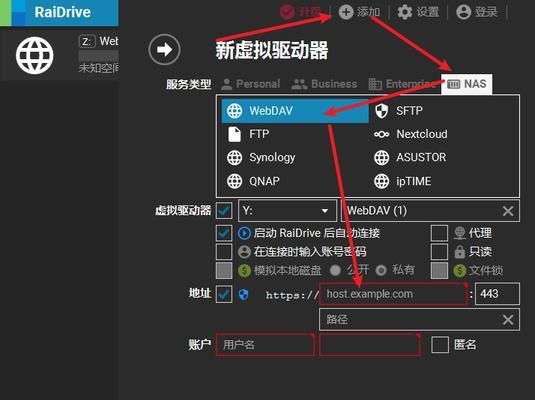Choose the FTP file service

(295, 134)
